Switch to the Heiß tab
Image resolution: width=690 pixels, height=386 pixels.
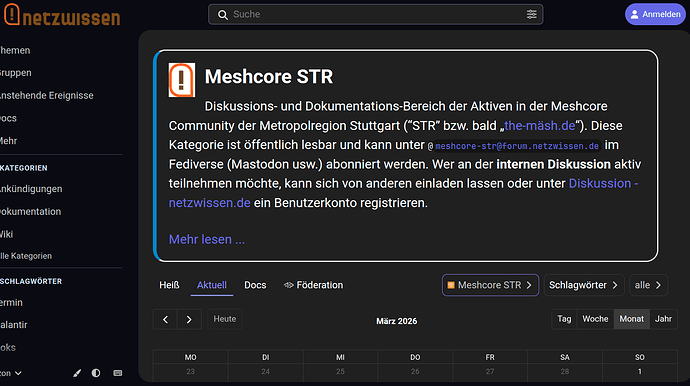click(x=169, y=285)
